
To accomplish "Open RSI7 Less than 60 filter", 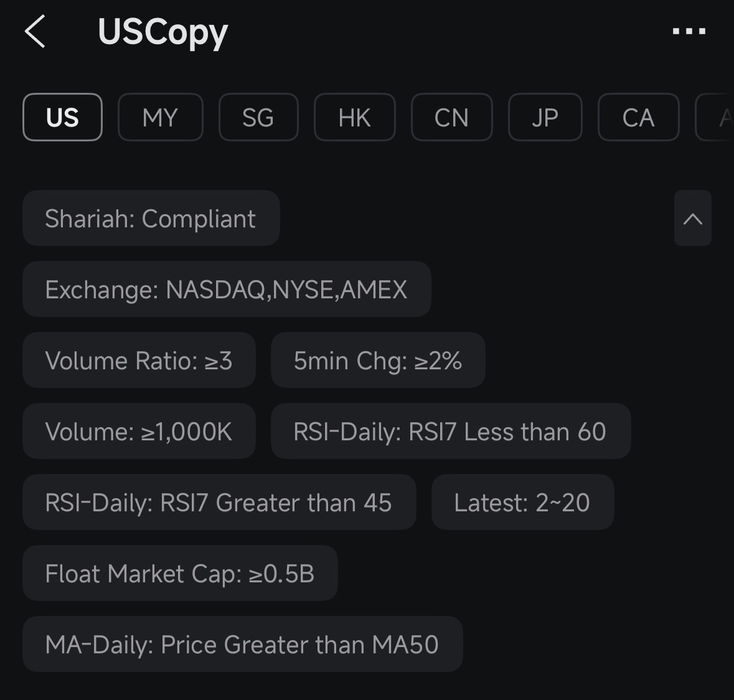I will point(451,431).
